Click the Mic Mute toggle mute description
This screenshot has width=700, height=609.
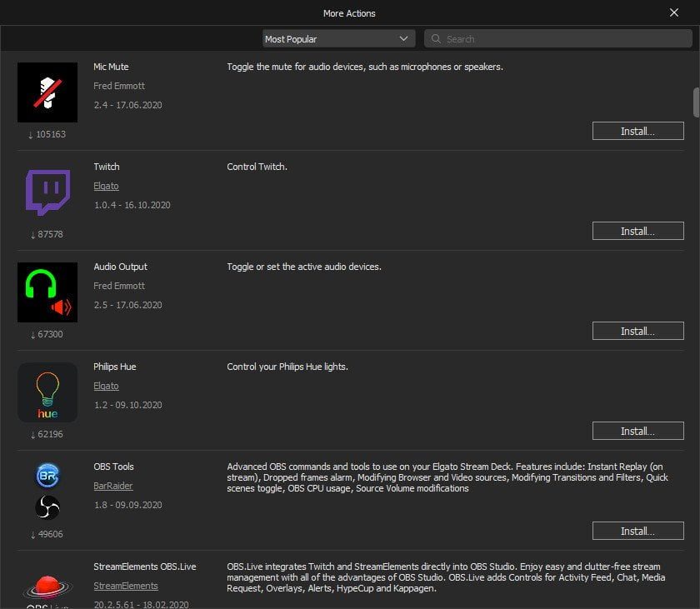point(365,67)
